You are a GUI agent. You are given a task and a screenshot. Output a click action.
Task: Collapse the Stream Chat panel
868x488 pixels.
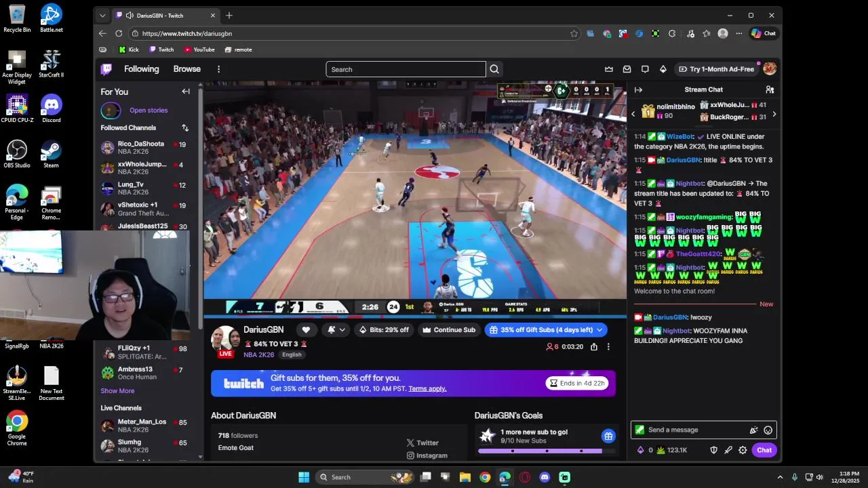pos(638,89)
